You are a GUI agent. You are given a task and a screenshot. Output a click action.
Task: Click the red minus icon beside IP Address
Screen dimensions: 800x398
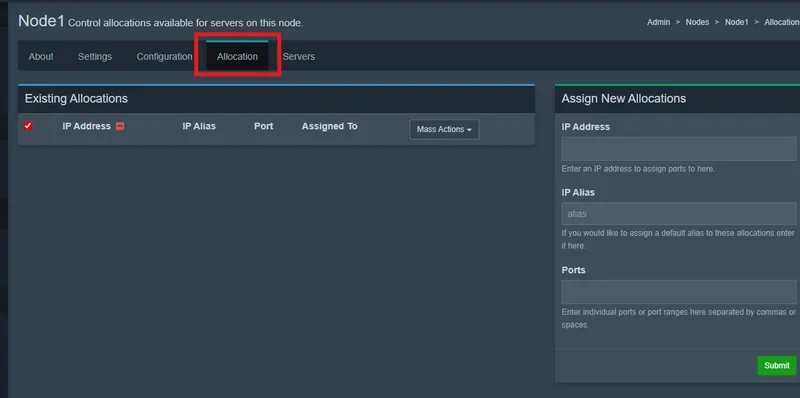point(120,126)
